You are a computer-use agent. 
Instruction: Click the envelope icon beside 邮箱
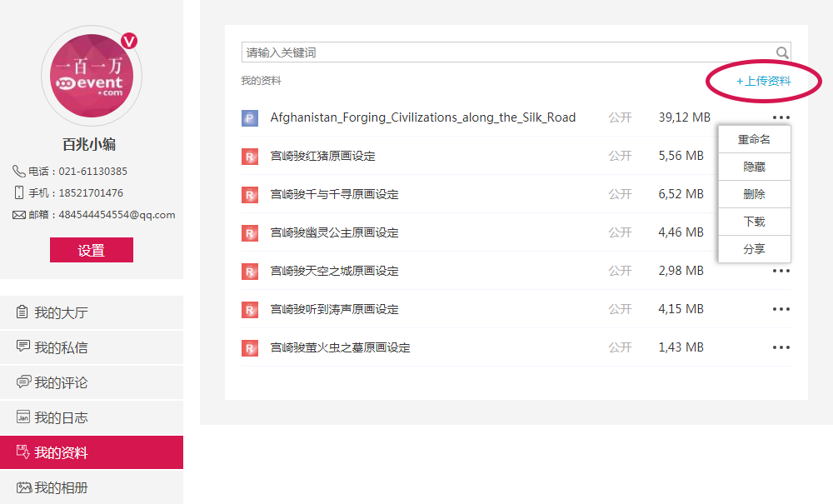pos(19,215)
